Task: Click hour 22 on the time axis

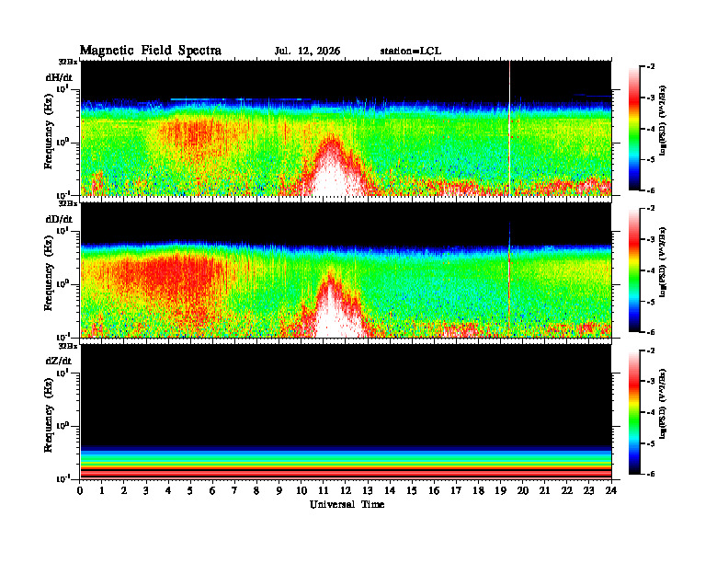Action: (x=567, y=490)
